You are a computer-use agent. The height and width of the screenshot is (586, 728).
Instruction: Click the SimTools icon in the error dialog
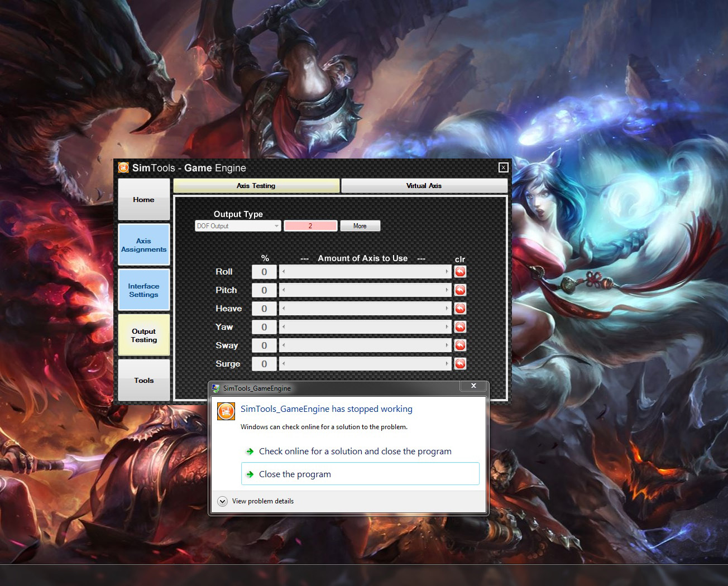coord(226,411)
